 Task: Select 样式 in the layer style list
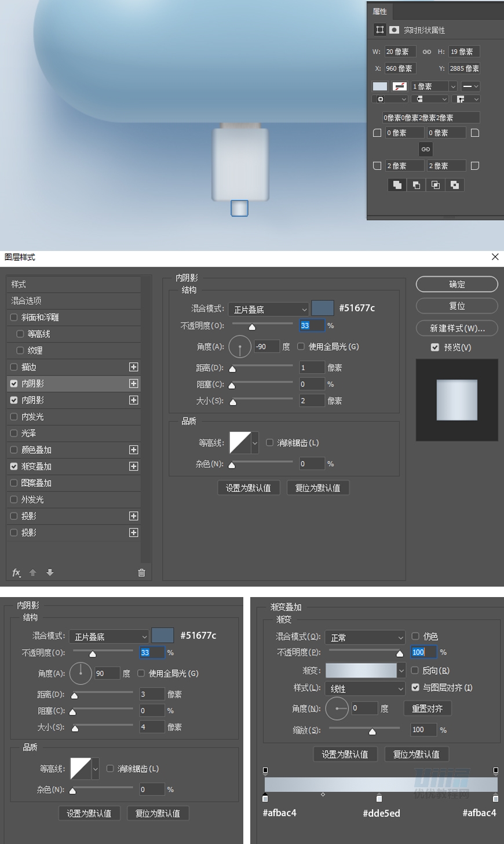(73, 285)
